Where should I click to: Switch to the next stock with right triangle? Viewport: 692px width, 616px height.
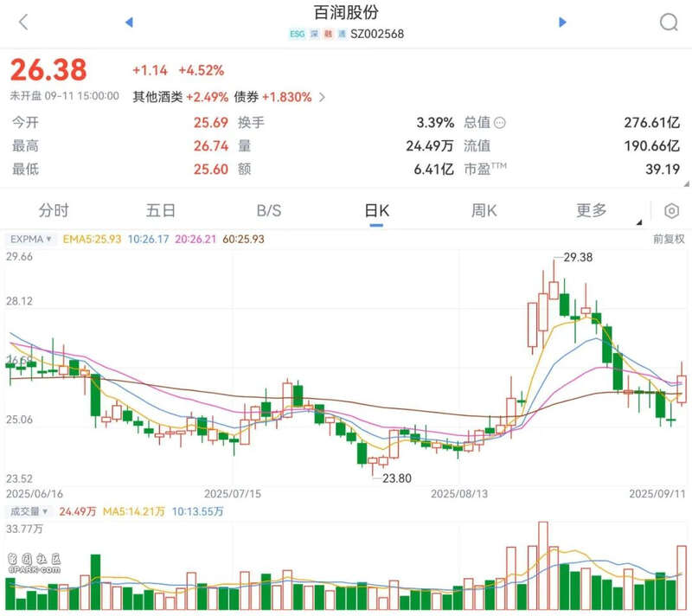pyautogui.click(x=562, y=22)
